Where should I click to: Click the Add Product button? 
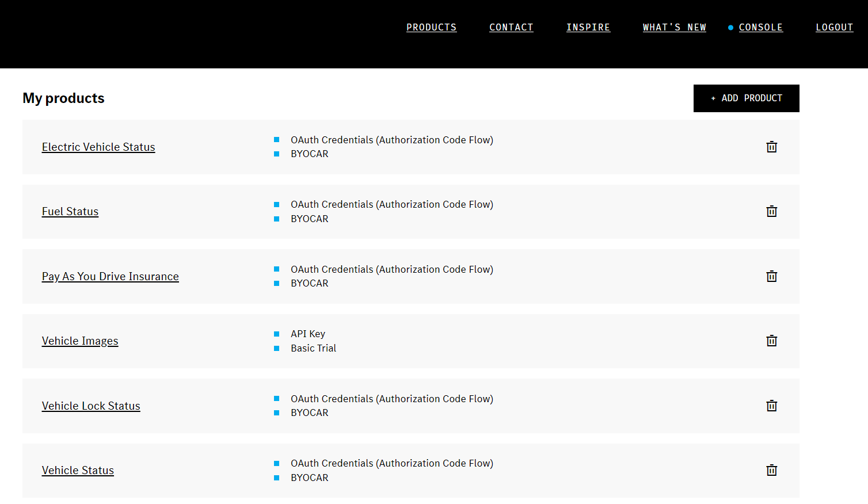746,98
